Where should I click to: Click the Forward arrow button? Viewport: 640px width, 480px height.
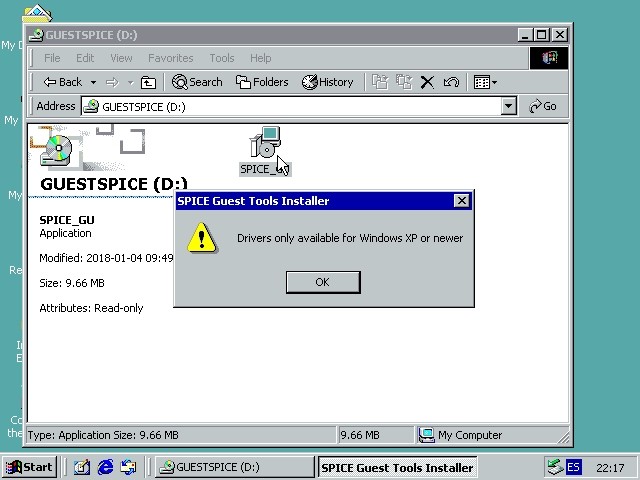(x=112, y=82)
